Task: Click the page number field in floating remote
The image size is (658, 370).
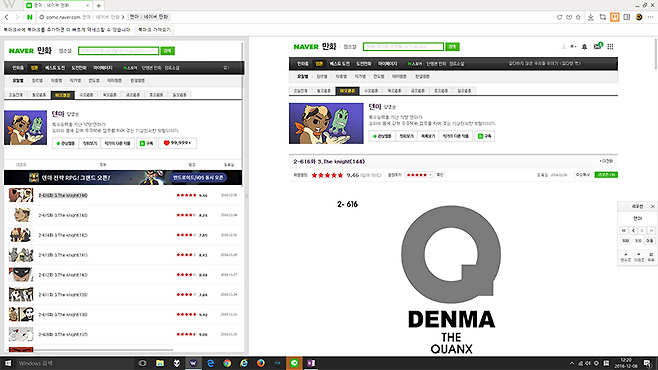Action: (x=625, y=241)
